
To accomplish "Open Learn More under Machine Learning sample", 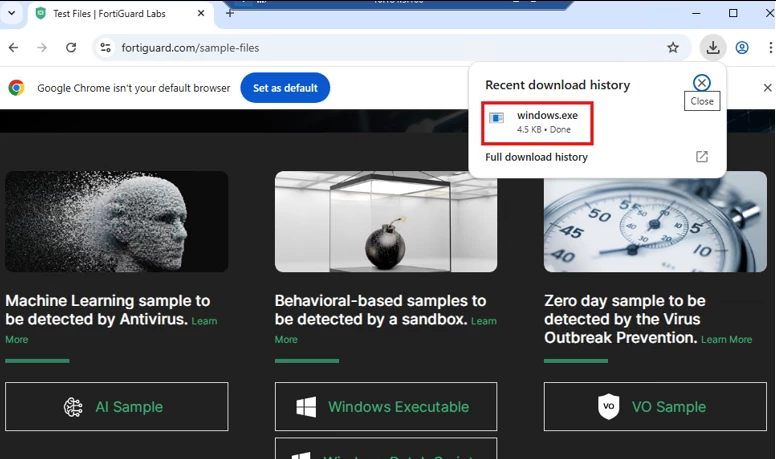I will pyautogui.click(x=204, y=321).
